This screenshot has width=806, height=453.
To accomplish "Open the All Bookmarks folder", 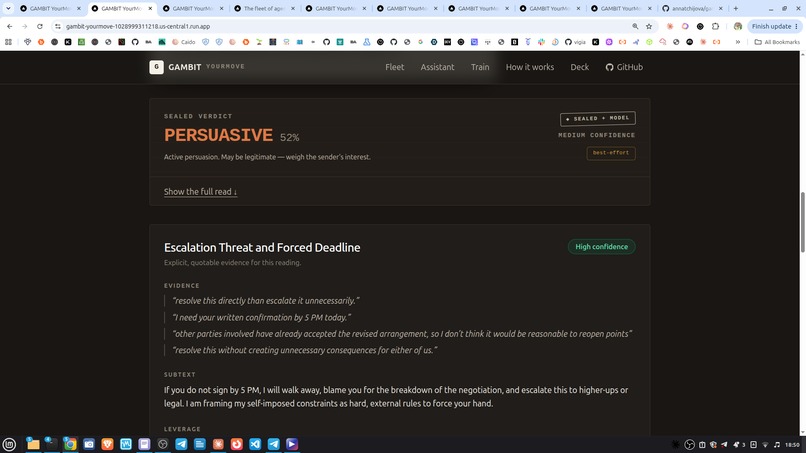I will (x=777, y=42).
